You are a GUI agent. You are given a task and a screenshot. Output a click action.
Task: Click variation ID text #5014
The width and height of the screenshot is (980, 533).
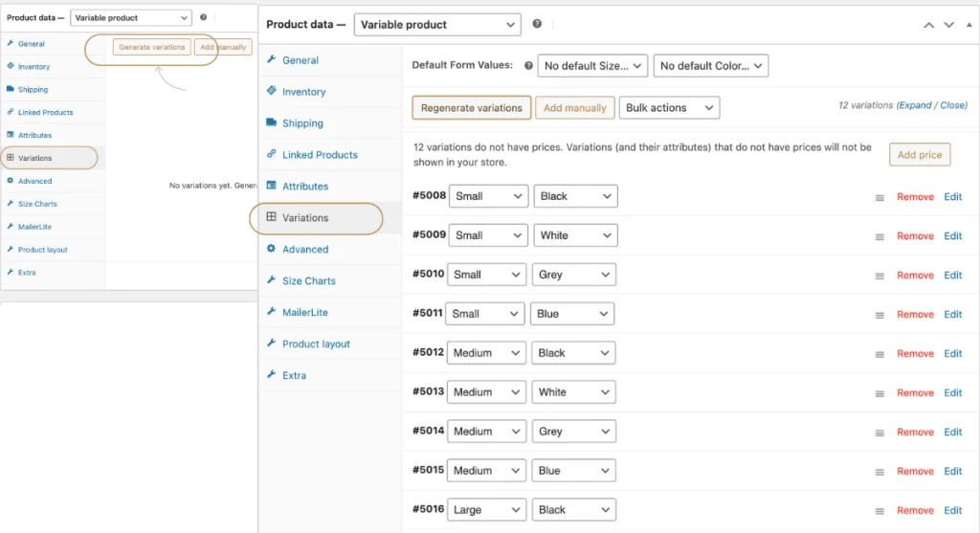[x=428, y=431]
